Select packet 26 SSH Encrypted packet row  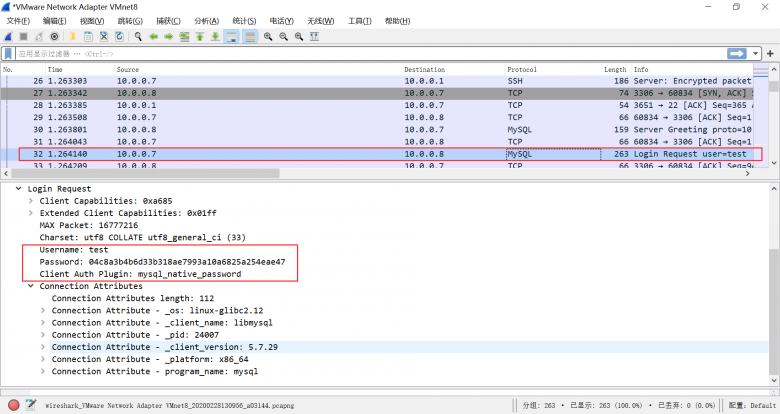tap(377, 81)
